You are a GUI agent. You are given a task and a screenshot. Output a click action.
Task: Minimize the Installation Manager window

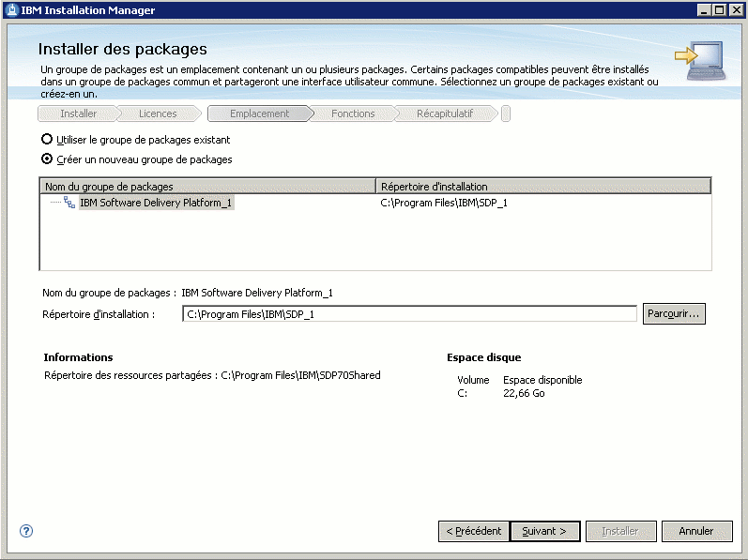[704, 10]
